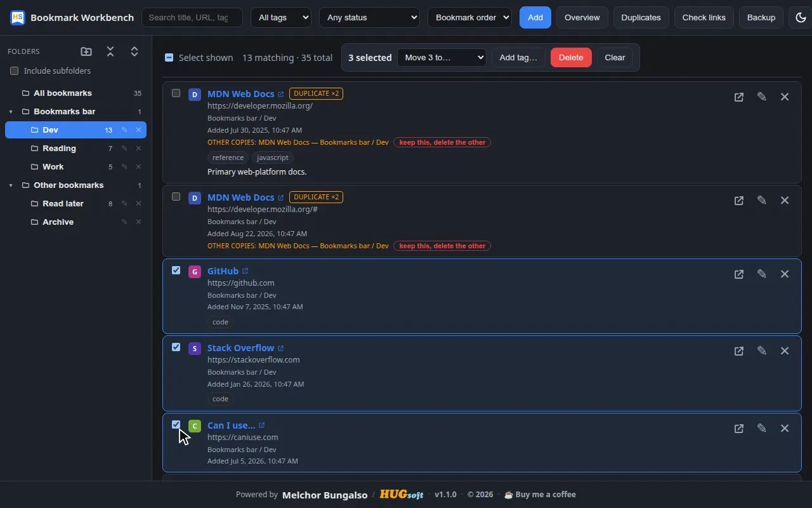Select the Read later folder

click(x=75, y=204)
